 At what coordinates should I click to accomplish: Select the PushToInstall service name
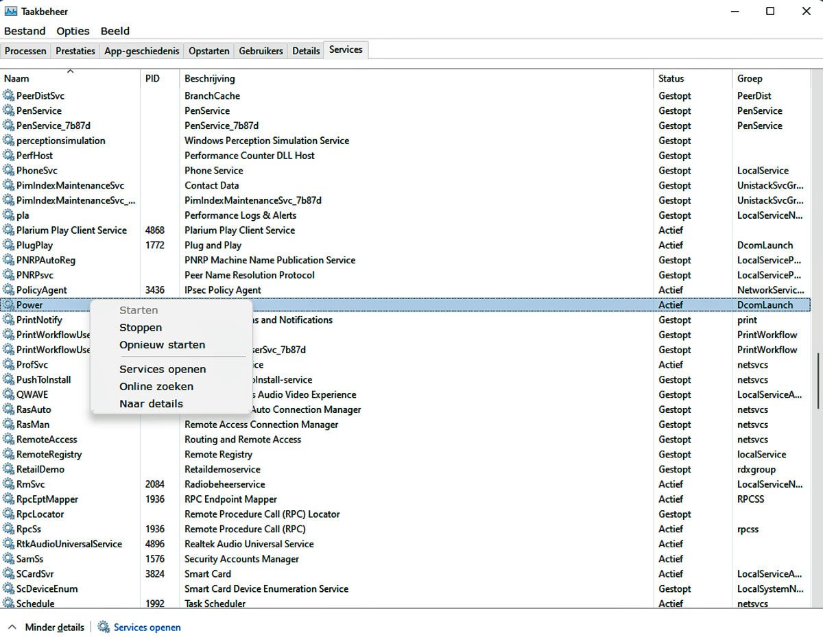pyautogui.click(x=44, y=380)
